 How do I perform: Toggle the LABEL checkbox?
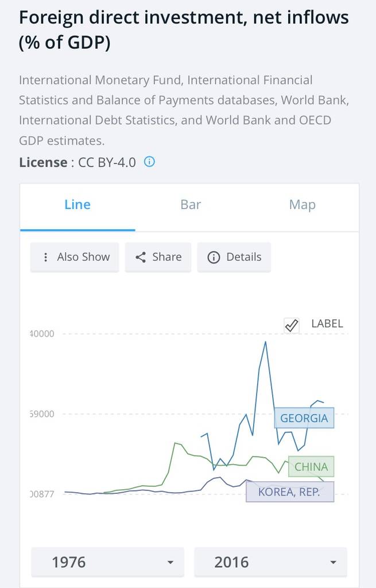[x=291, y=325]
